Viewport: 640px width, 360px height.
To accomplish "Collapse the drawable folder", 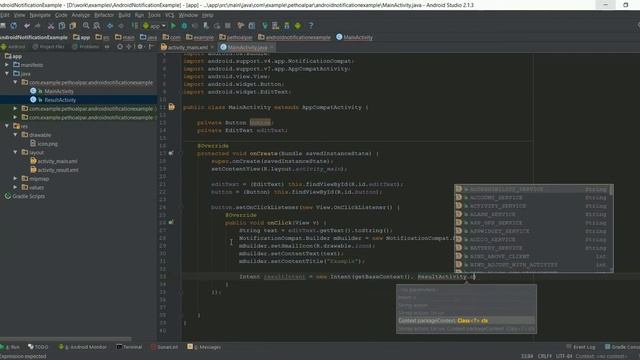I will [15, 135].
